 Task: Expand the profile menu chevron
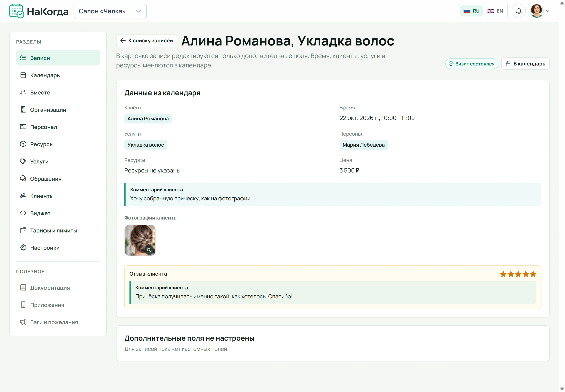click(548, 11)
